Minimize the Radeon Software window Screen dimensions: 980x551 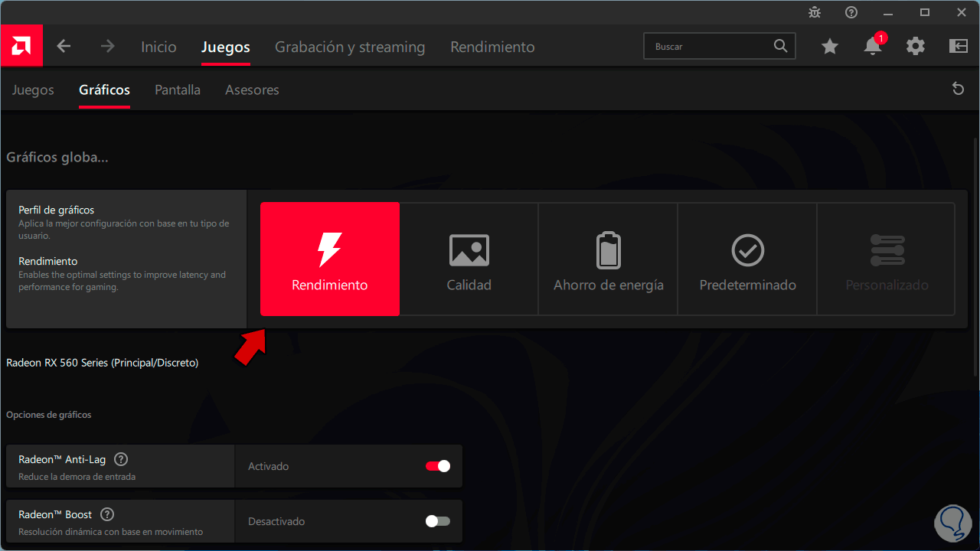(888, 12)
